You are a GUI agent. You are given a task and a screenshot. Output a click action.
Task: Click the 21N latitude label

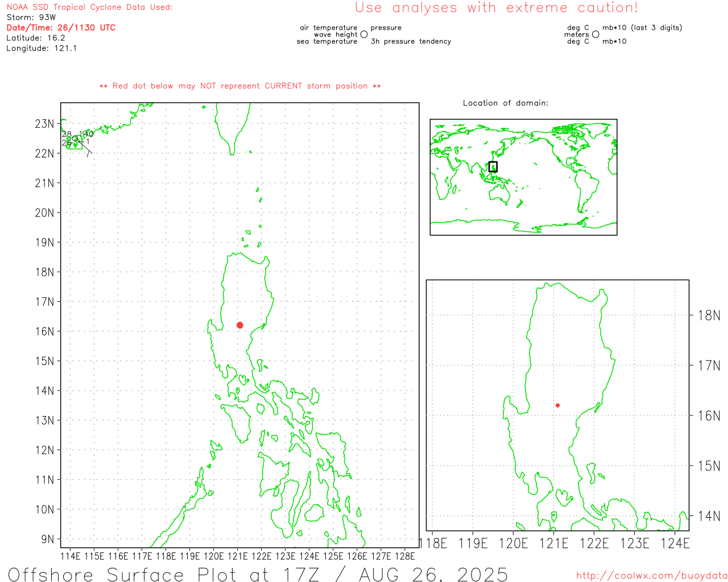(x=44, y=183)
